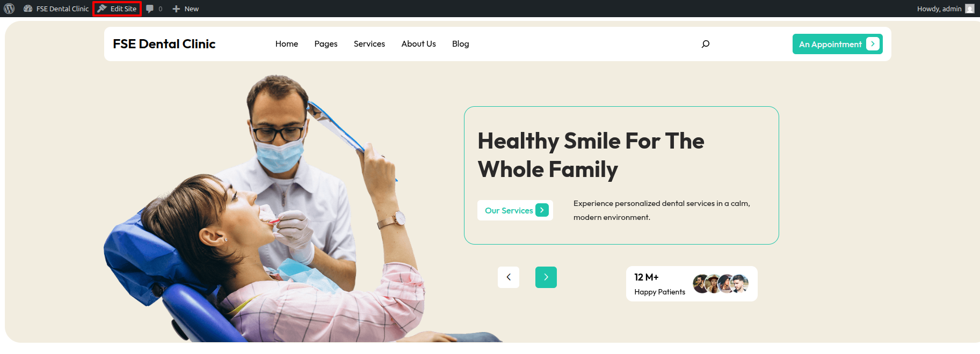Open the WordPress logo menu

click(x=9, y=9)
